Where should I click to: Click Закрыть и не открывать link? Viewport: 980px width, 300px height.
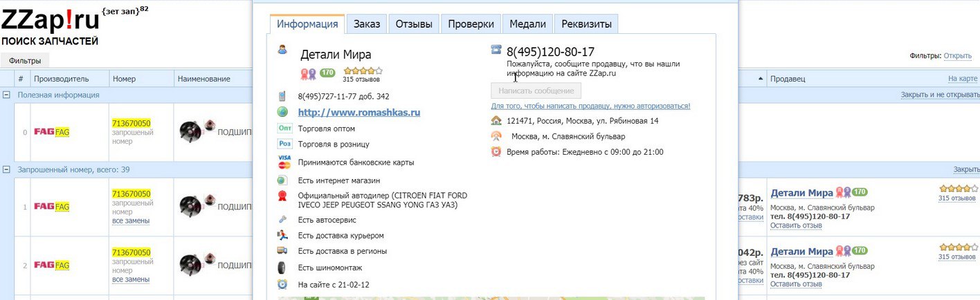tap(939, 95)
